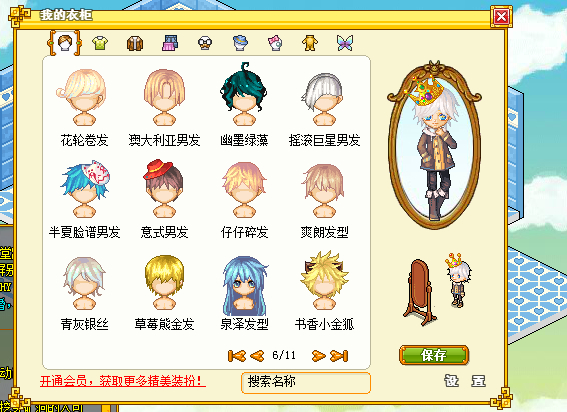Open the 设置 settings option
This screenshot has height=412, width=567.
(465, 381)
